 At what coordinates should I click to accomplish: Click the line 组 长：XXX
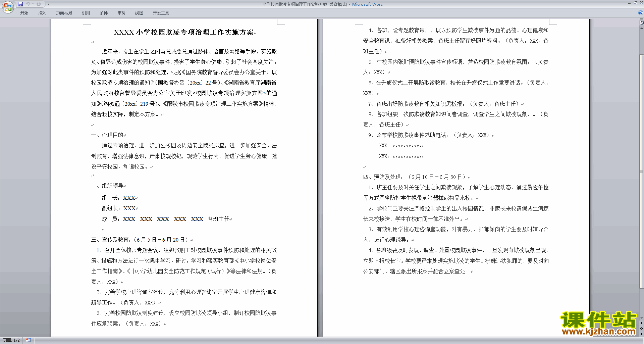[x=118, y=198]
